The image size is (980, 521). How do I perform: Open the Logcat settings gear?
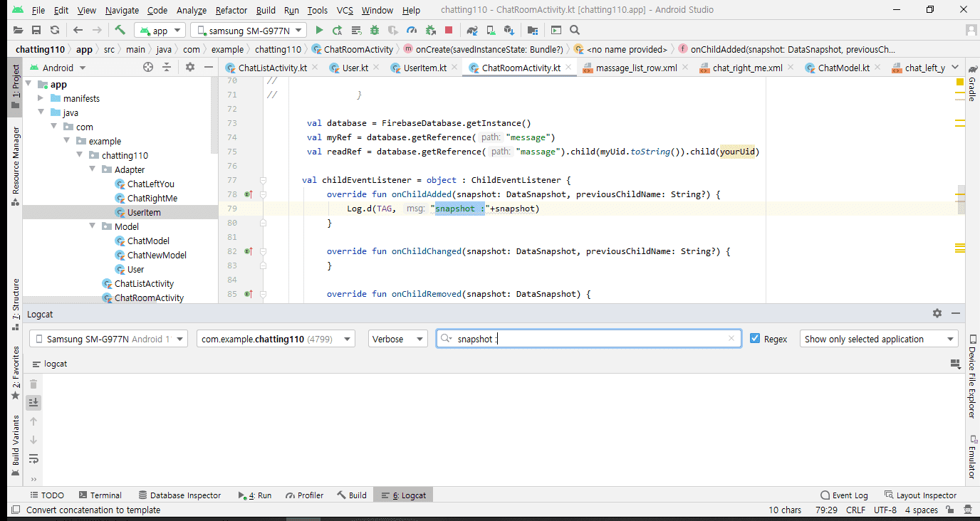pos(937,313)
